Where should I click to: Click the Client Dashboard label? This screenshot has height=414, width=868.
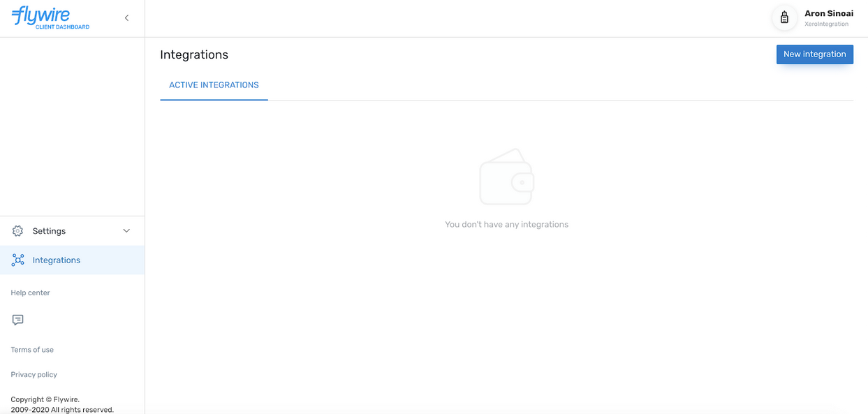pos(63,27)
